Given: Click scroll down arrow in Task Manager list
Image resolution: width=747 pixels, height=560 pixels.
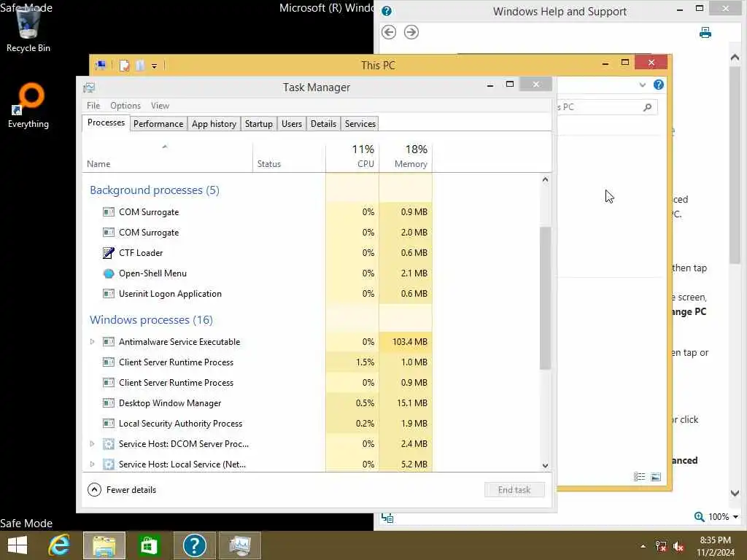Looking at the screenshot, I should coord(545,466).
